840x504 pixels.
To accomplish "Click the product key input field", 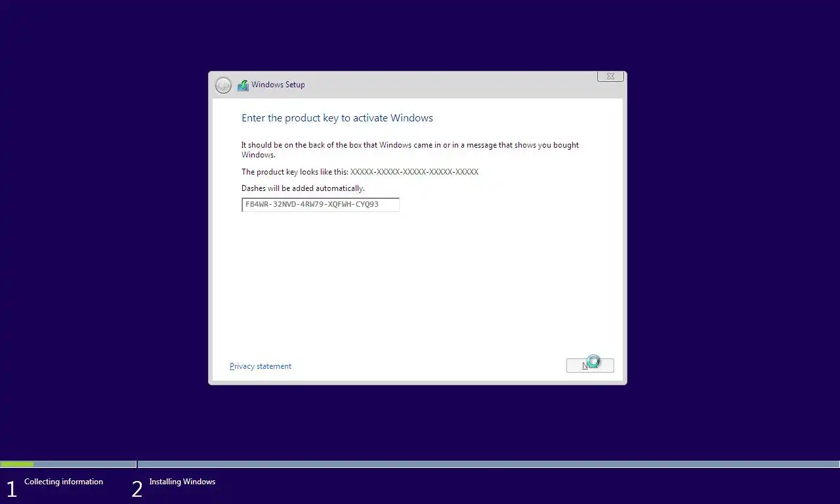I will pyautogui.click(x=320, y=205).
